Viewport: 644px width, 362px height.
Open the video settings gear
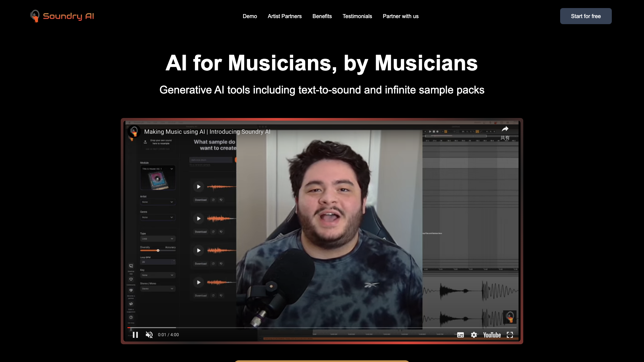[474, 335]
